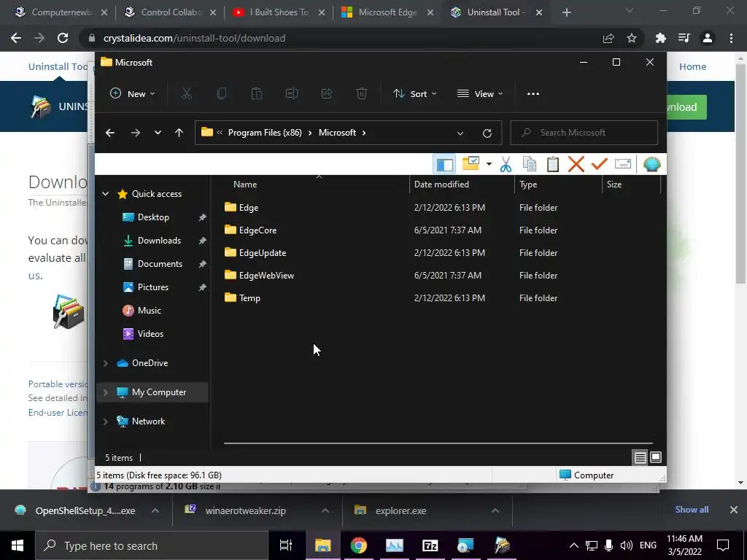Open Documents in Quick access
Screen dimensions: 747x560
coord(160,264)
